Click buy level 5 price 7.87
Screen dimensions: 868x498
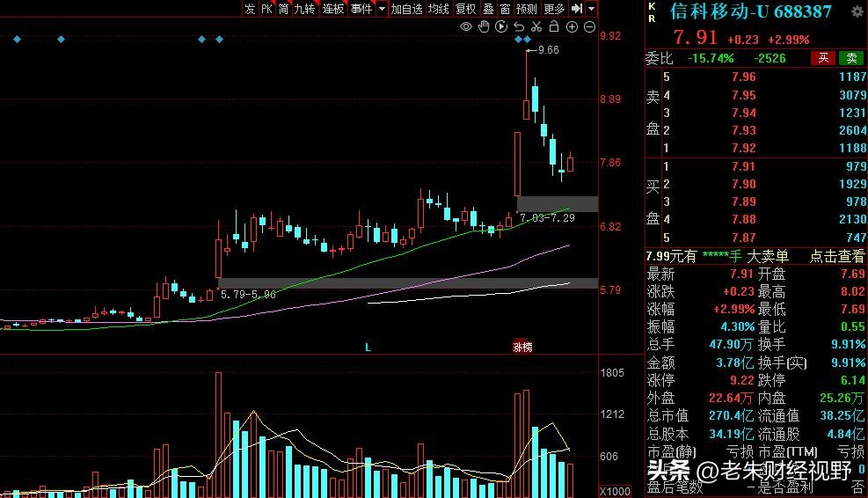click(743, 238)
